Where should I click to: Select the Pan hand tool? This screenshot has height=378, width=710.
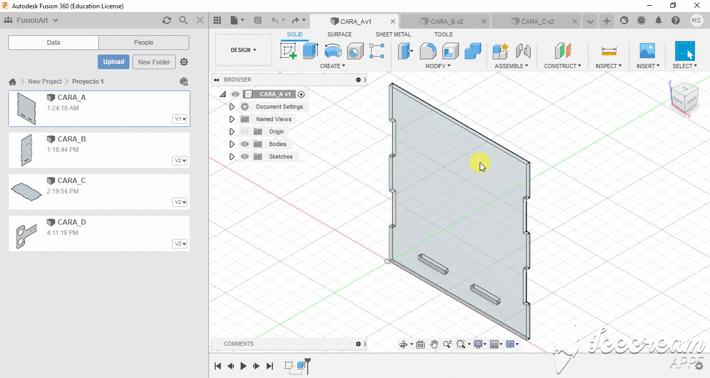[x=434, y=345]
